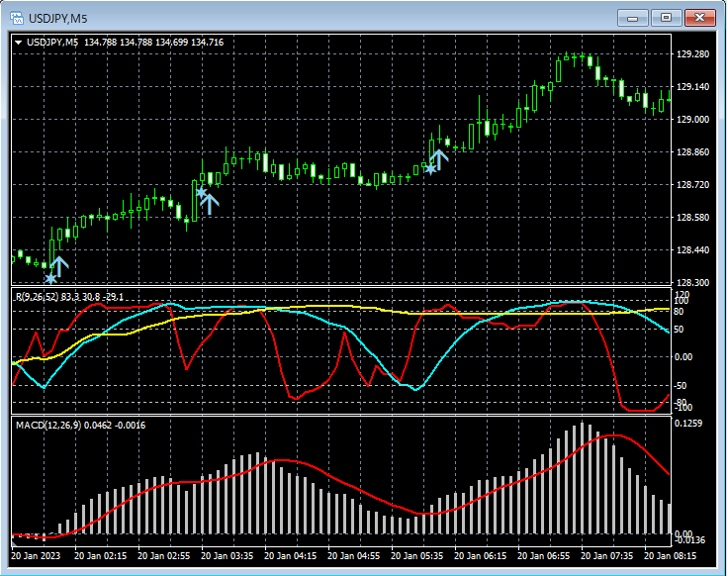Click the 129.280 price level on the scale
728x576 pixels.
pyautogui.click(x=692, y=54)
